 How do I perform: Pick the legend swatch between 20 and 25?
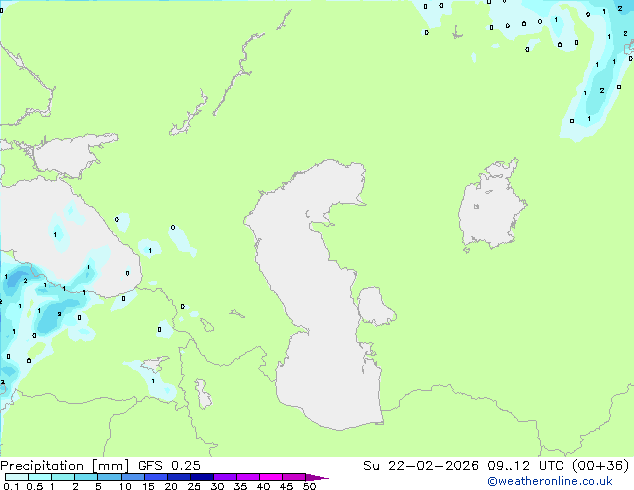(x=178, y=477)
